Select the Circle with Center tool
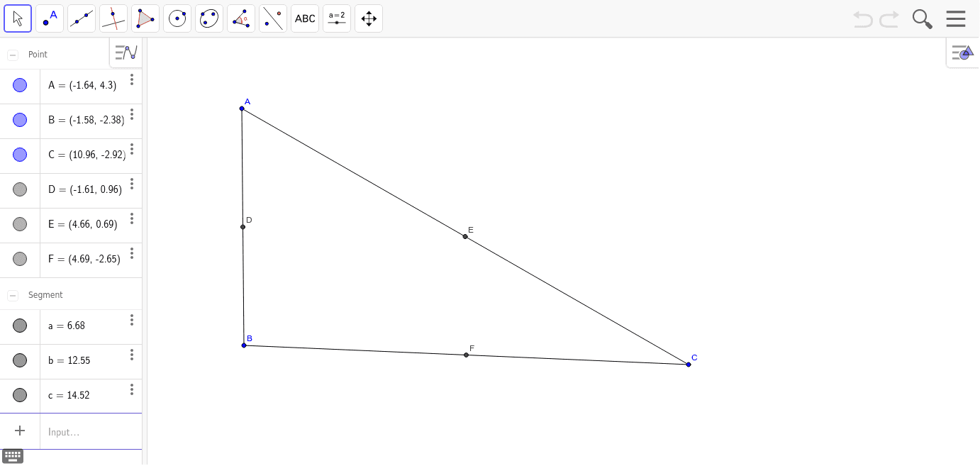Image resolution: width=980 pixels, height=466 pixels. coord(177,18)
